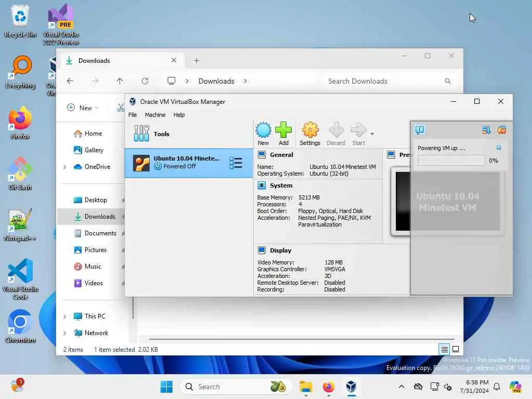
Task: Click the notification center speech bubble icon
Action: coord(420,130)
